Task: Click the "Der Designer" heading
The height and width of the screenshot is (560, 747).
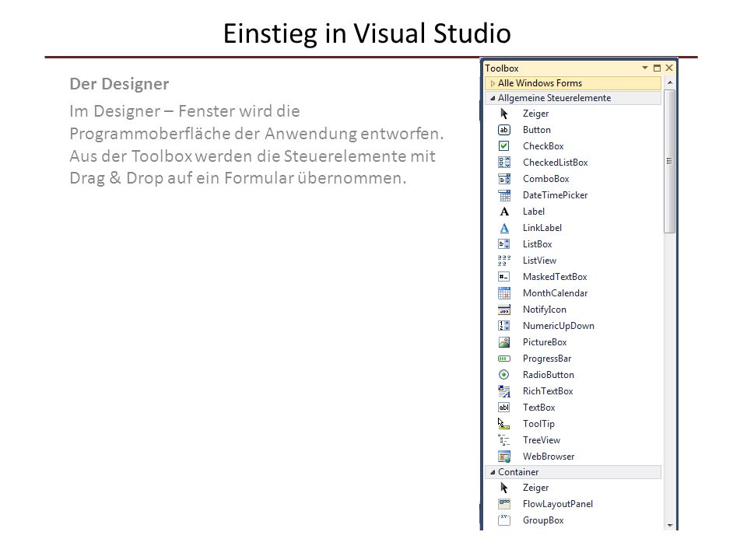Action: pos(119,84)
